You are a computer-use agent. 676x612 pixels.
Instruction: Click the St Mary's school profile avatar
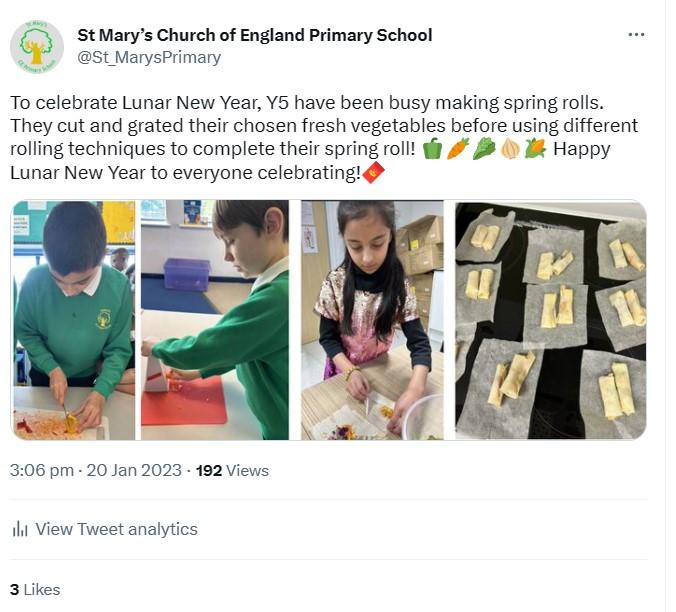click(x=36, y=46)
